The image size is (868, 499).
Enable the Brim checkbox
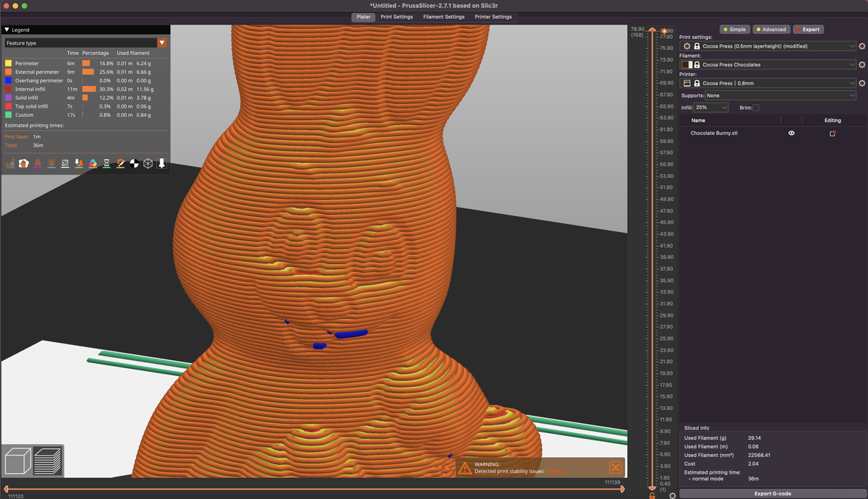click(x=756, y=107)
